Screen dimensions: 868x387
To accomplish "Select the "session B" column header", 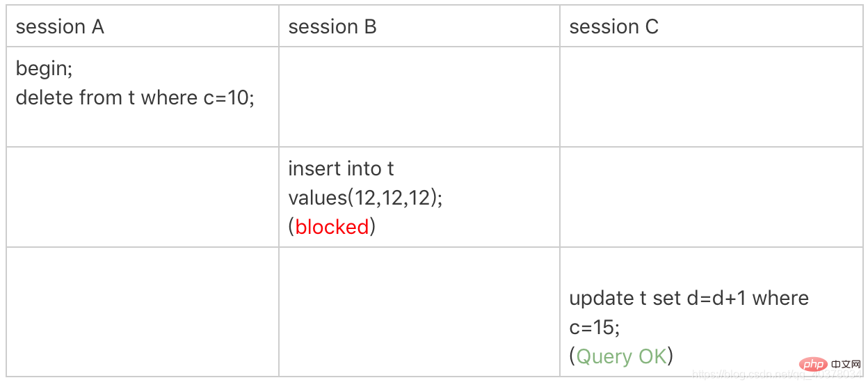I will click(332, 27).
